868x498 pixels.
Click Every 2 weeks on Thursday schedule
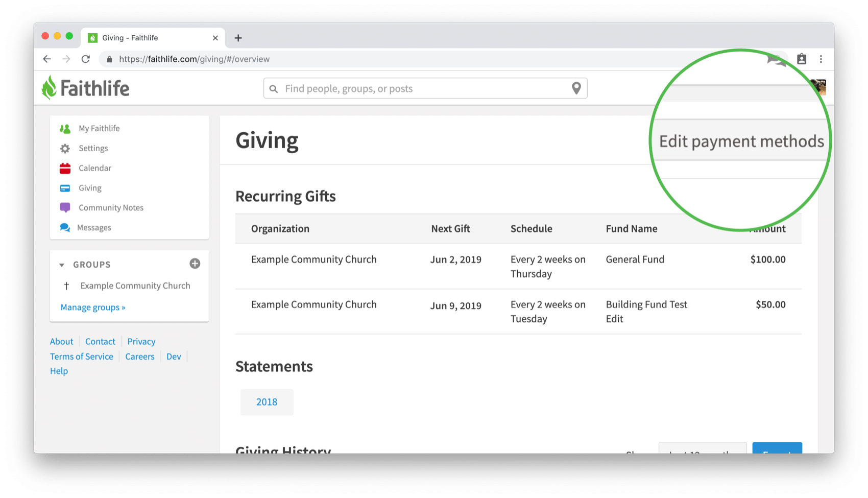548,267
